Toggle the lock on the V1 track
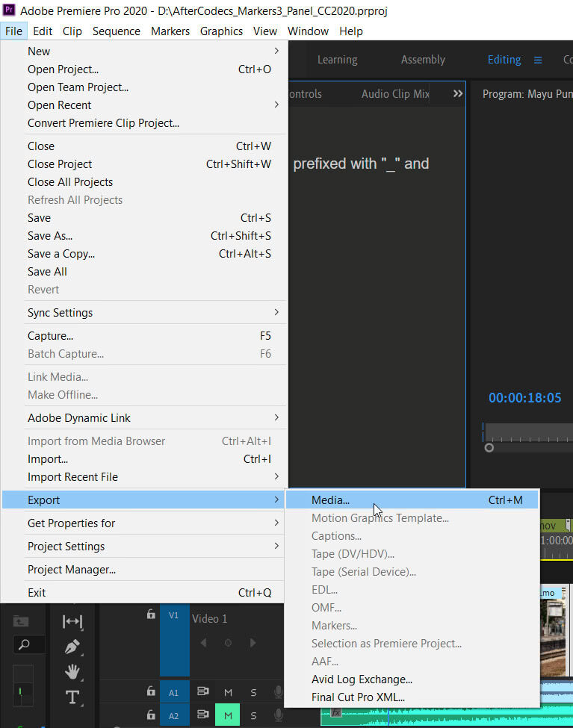This screenshot has width=573, height=728. [151, 614]
